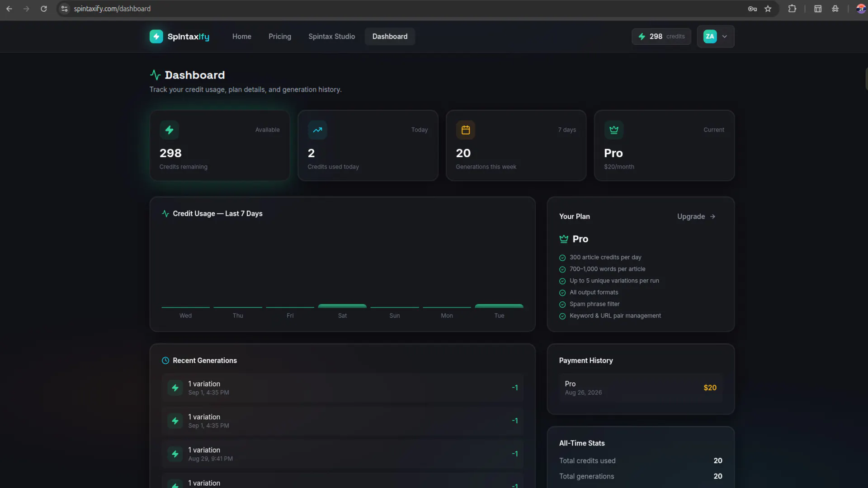Click the clock icon beside Recent Generations

point(165,361)
